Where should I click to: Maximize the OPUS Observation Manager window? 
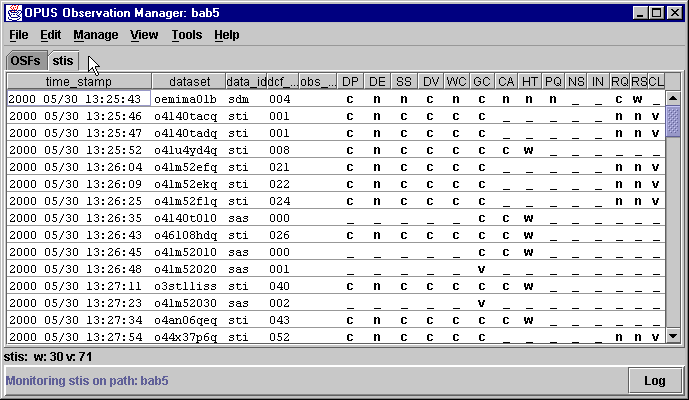pos(655,12)
